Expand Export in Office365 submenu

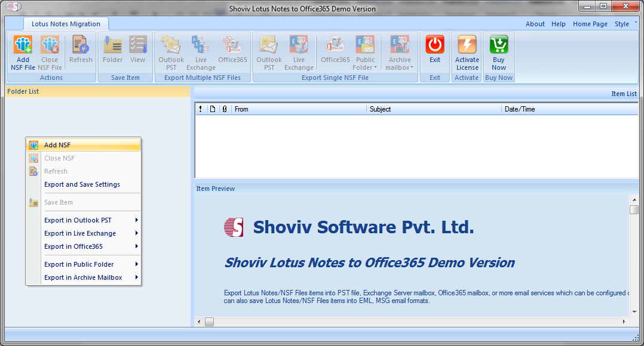(84, 246)
